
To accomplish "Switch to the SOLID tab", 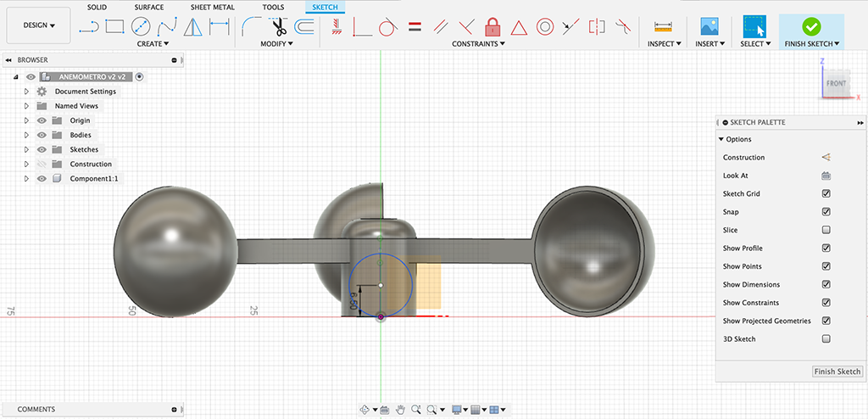I will coord(97,7).
